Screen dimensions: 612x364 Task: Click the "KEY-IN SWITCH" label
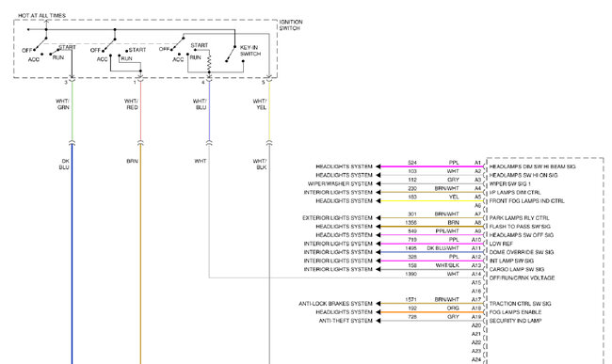[x=250, y=51]
